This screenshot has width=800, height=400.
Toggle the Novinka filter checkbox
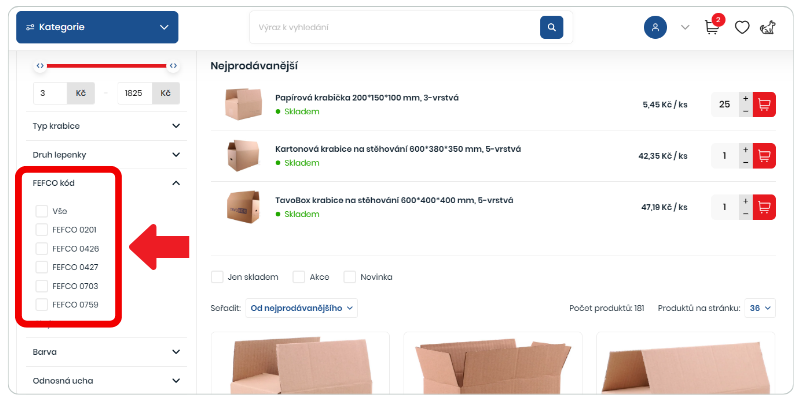349,277
